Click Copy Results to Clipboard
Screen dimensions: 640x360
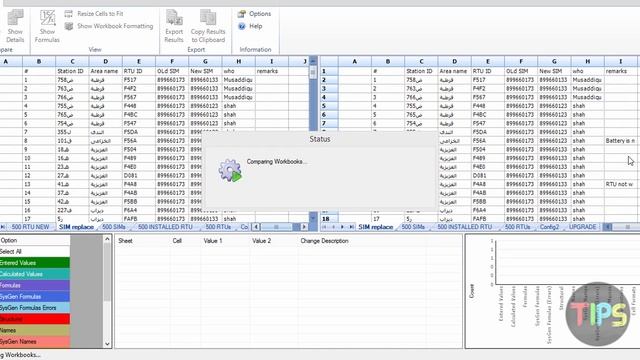(x=208, y=26)
